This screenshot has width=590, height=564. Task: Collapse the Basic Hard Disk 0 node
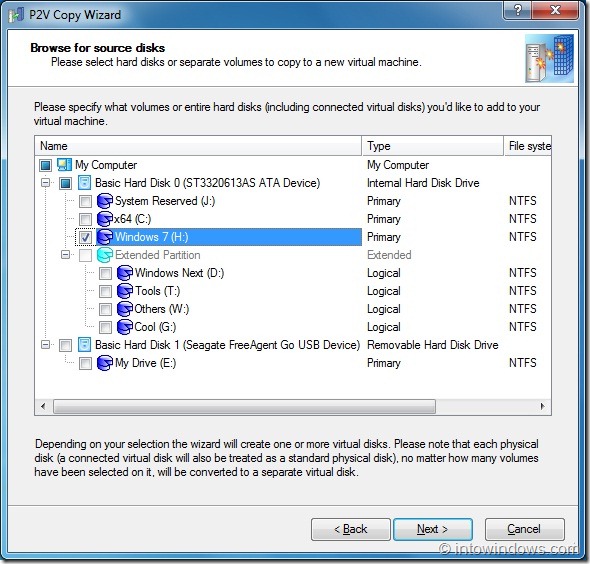[x=46, y=183]
